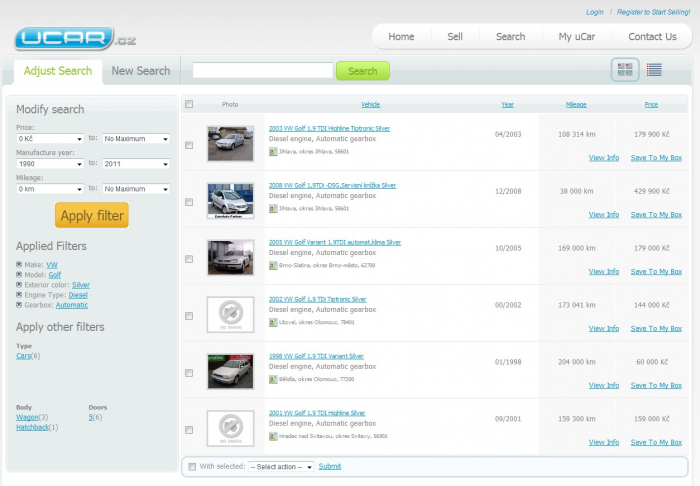Open photo of 1998 VW Golf Variant
The height and width of the screenshot is (486, 700).
pyautogui.click(x=230, y=371)
